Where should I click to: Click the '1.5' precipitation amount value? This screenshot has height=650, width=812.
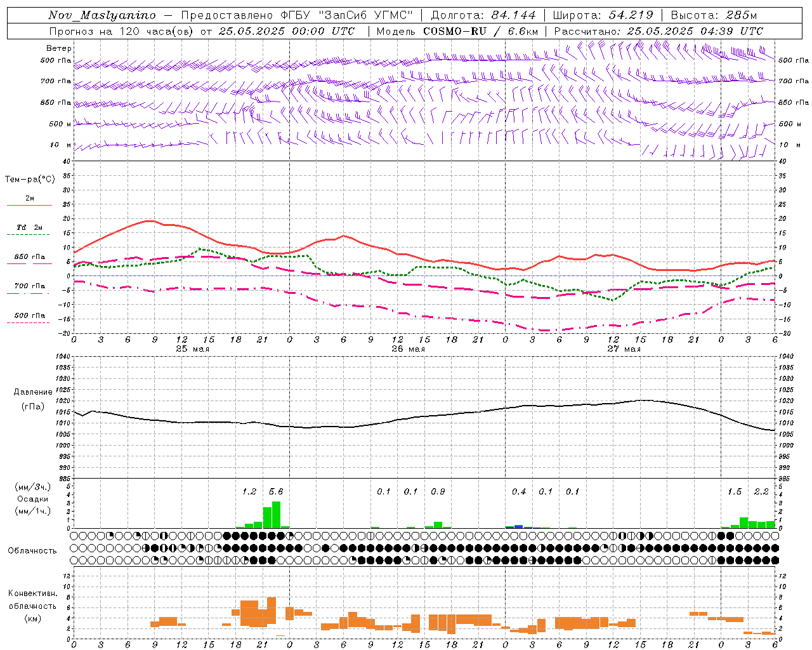(735, 491)
